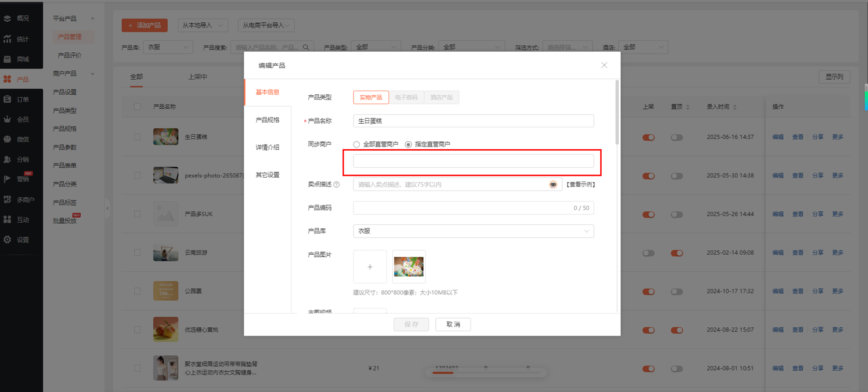
Task: Click the 取消 button in the dialog
Action: coord(453,324)
